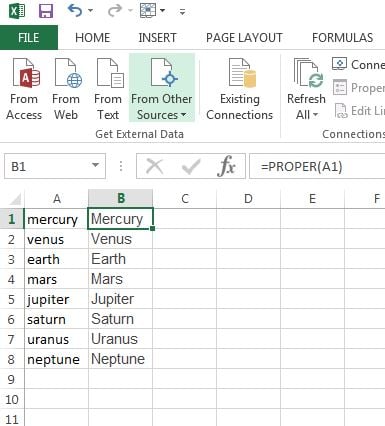Import data From Access
The image size is (385, 426).
(24, 89)
